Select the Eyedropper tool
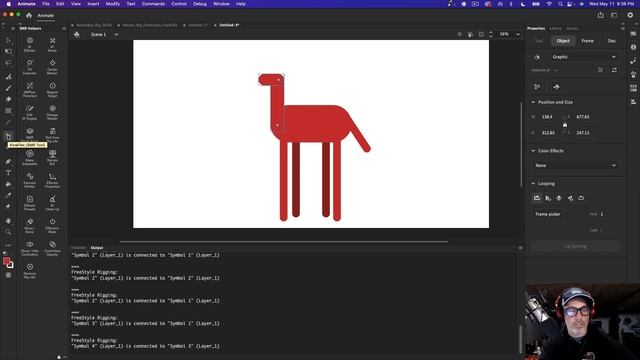 9,196
